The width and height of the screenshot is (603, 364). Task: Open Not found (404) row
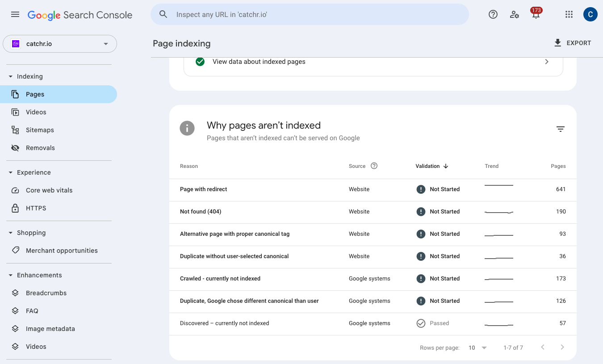pyautogui.click(x=373, y=212)
